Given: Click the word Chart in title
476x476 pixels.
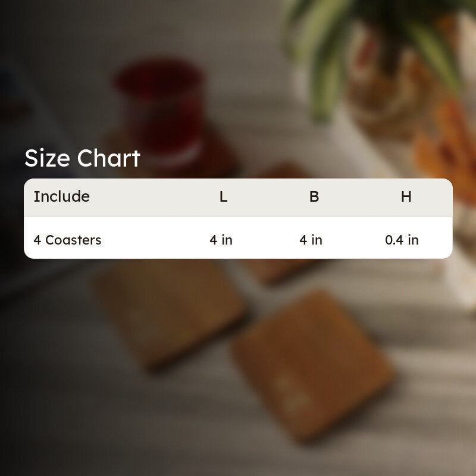Looking at the screenshot, I should pos(108,158).
